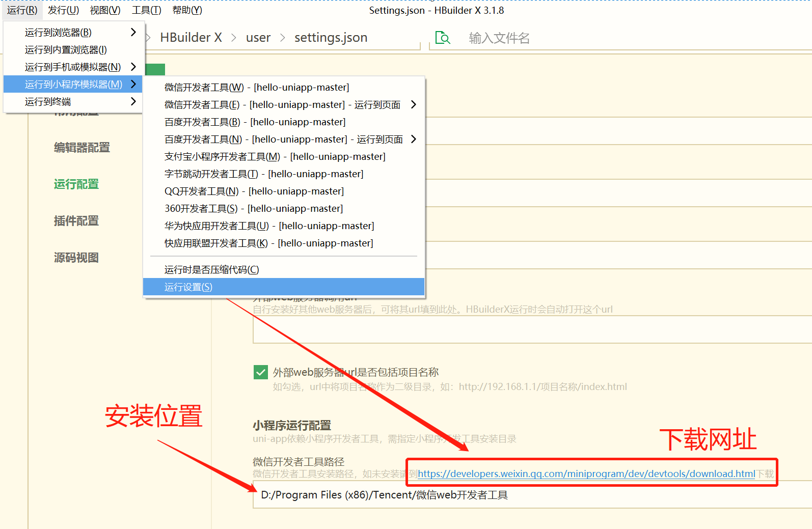Click the HBuilder X breadcrumb
The width and height of the screenshot is (812, 529).
[191, 38]
